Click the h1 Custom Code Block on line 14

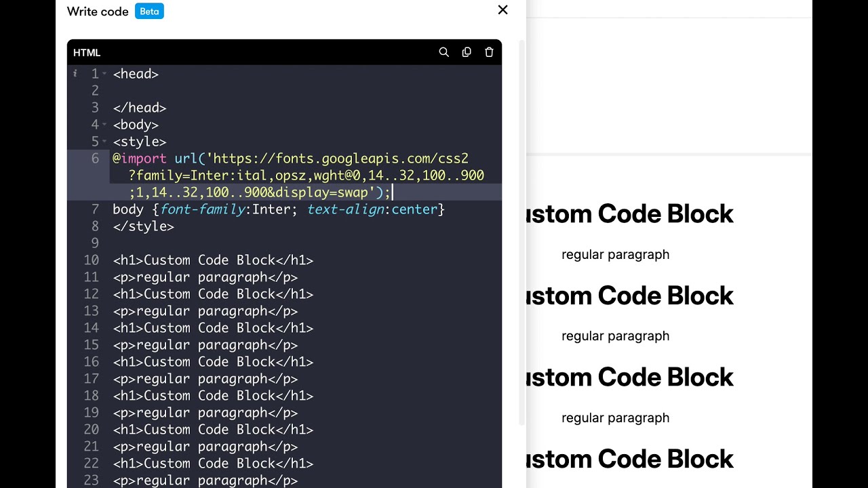click(x=213, y=328)
